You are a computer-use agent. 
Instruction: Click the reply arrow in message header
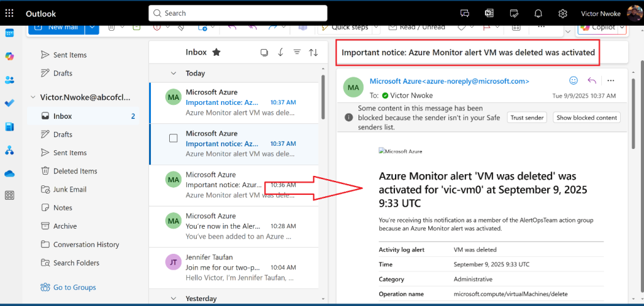pyautogui.click(x=592, y=80)
